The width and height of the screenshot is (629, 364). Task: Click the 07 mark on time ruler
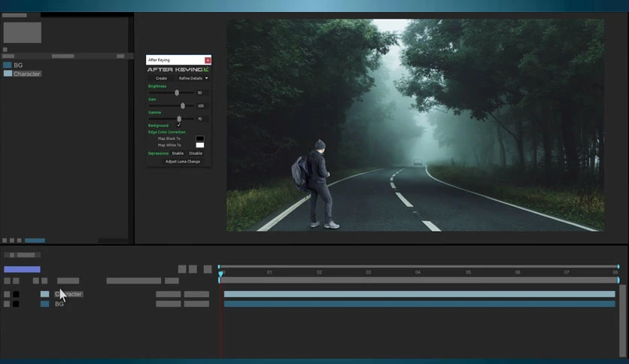(x=567, y=272)
